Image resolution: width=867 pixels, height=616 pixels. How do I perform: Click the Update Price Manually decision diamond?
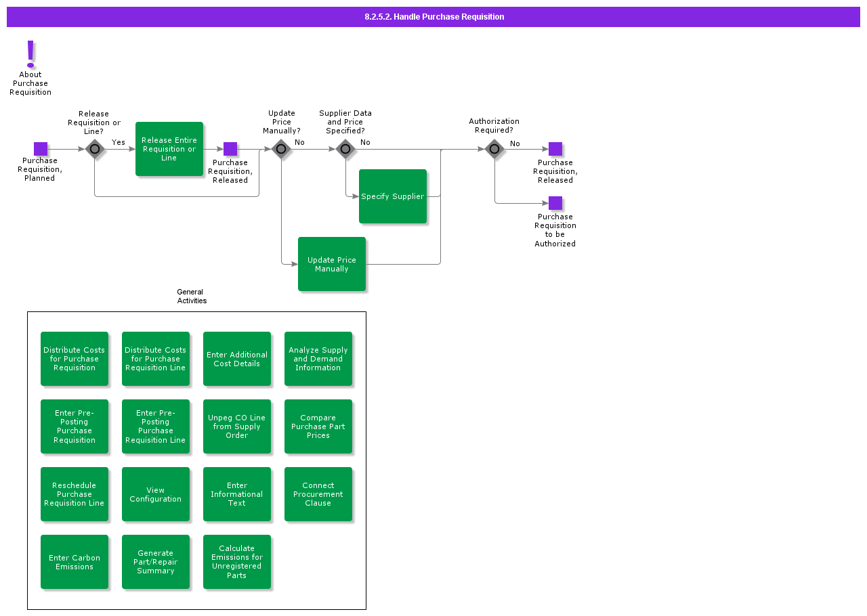281,149
